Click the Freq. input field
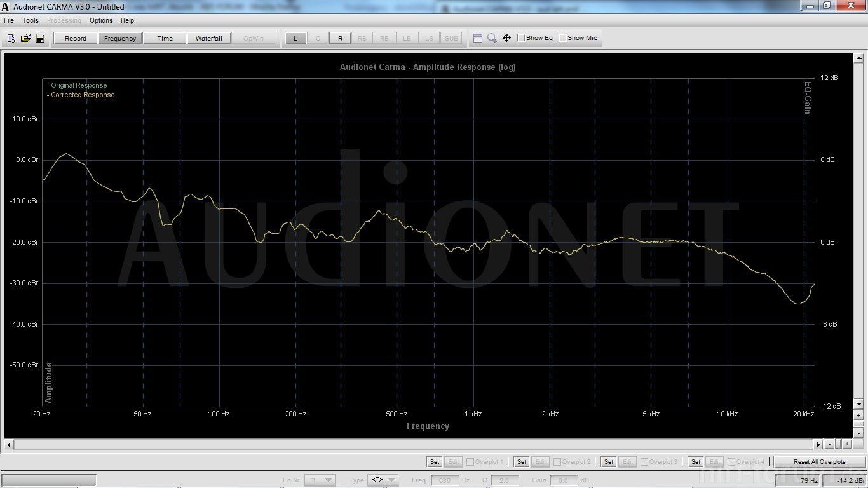This screenshot has height=488, width=868. pos(445,480)
